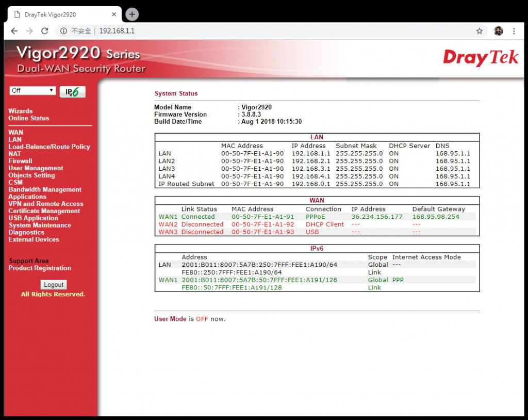
Task: Open the Diagnostics menu
Action: point(26,232)
